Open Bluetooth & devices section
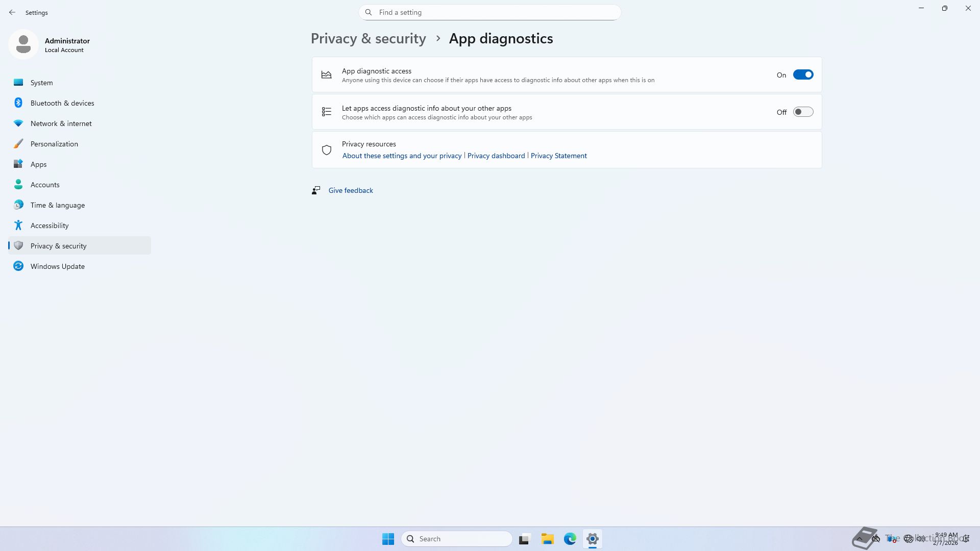980x551 pixels. point(62,103)
